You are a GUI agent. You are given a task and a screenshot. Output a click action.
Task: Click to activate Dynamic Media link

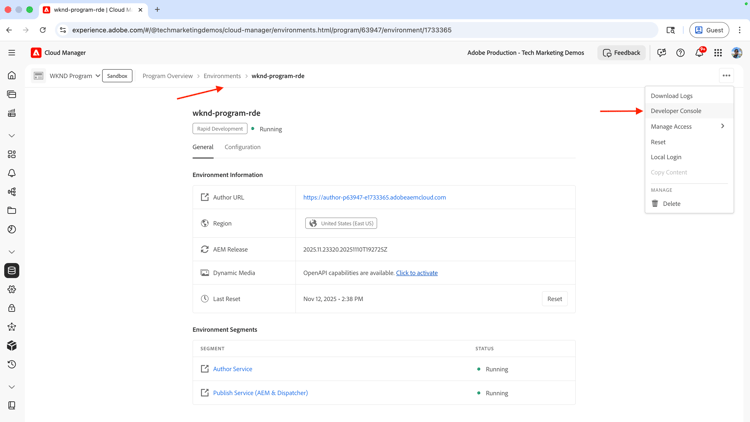click(x=417, y=273)
